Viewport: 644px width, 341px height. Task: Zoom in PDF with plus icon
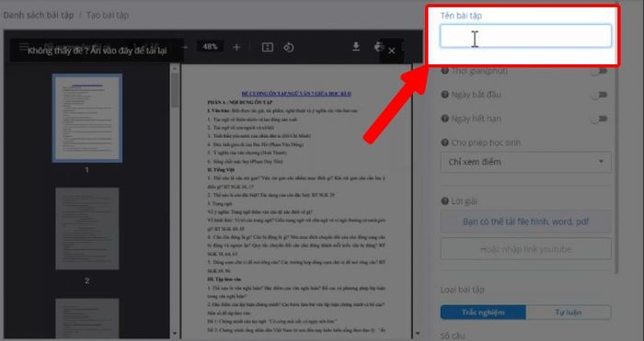(x=236, y=48)
